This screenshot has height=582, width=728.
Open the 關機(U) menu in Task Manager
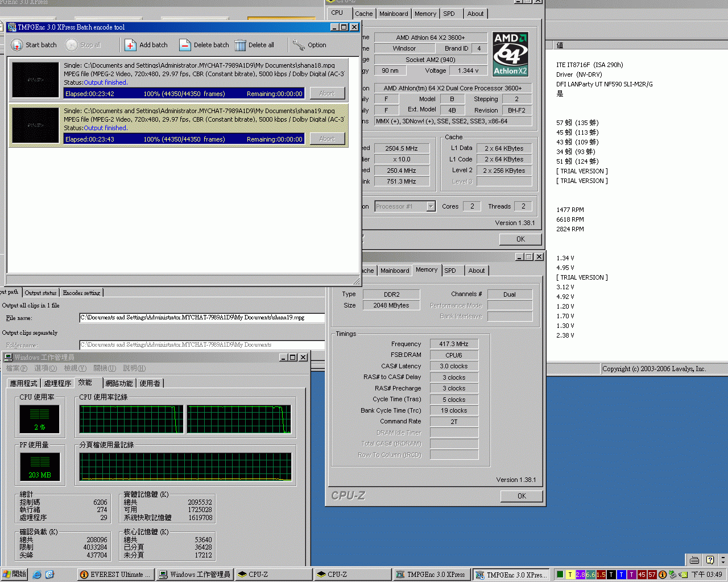104,368
